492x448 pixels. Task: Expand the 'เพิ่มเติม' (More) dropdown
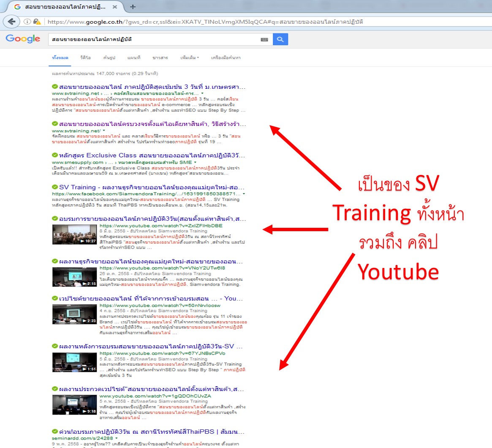(x=190, y=58)
